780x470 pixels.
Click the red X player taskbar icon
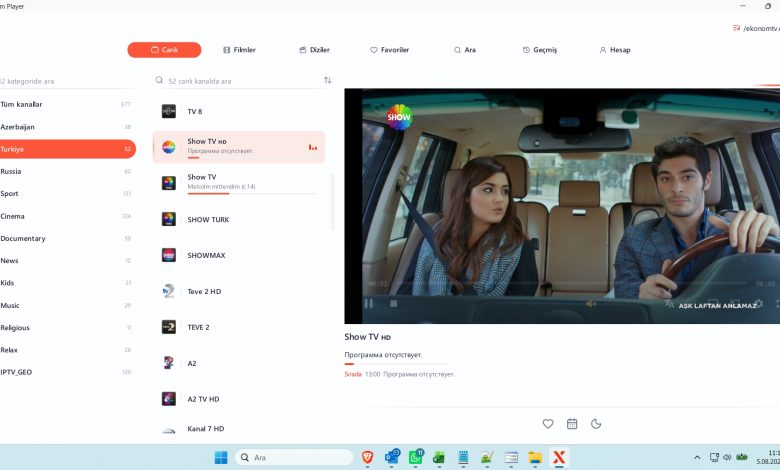click(x=559, y=457)
